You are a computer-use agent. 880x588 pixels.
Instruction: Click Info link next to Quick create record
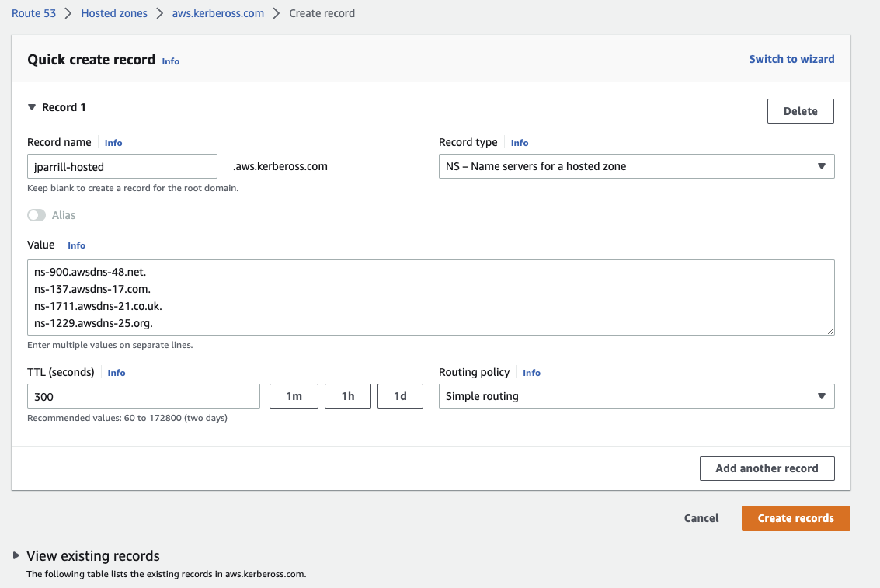pos(170,61)
